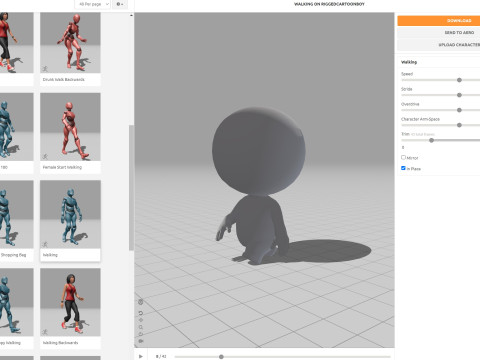
Task: Click the running figure icon on Walking Backwards
Action: point(45,332)
